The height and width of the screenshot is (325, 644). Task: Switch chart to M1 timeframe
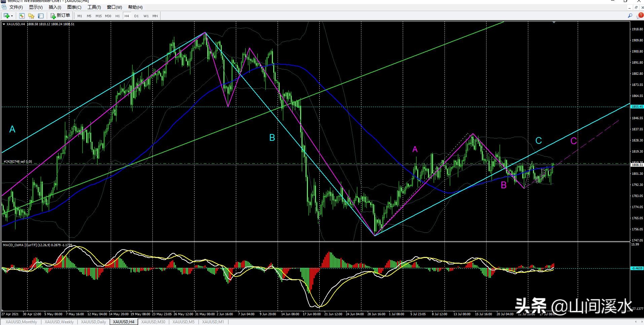click(x=80, y=16)
